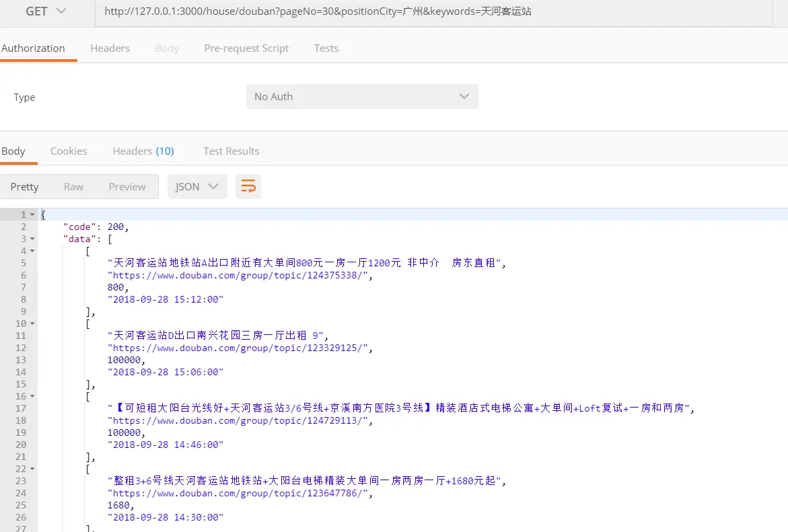Click the value 100000 on line 19
Image resolution: width=788 pixels, height=532 pixels.
point(124,432)
